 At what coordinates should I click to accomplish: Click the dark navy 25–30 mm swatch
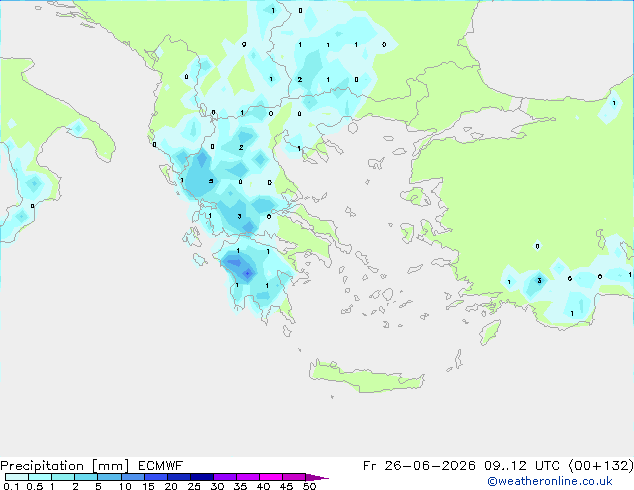(x=202, y=477)
